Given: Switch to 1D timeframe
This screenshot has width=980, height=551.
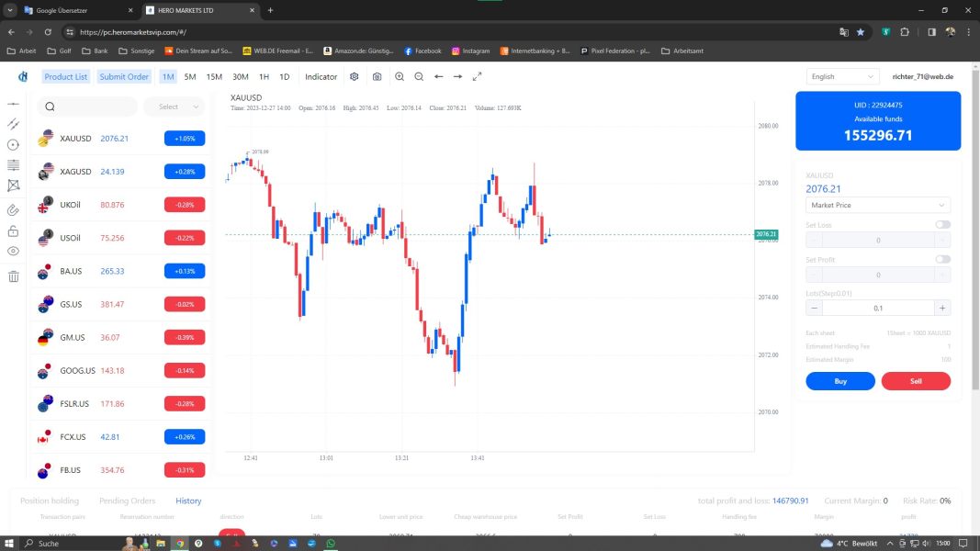Looking at the screenshot, I should point(285,77).
